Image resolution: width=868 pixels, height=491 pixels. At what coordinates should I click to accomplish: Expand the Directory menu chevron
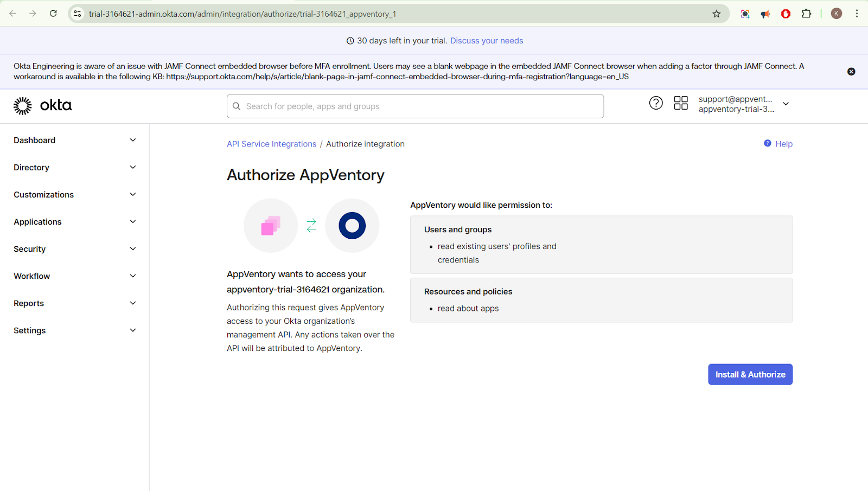tap(133, 167)
